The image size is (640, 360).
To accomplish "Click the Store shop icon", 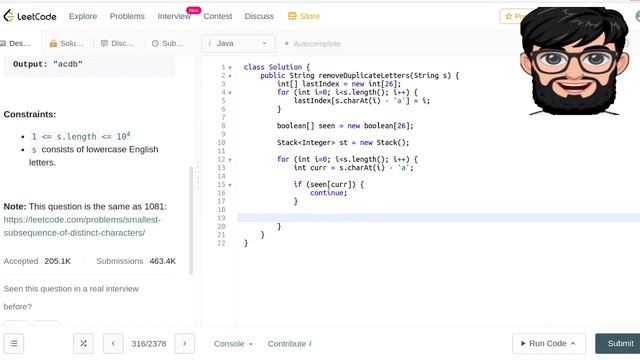I will 292,16.
